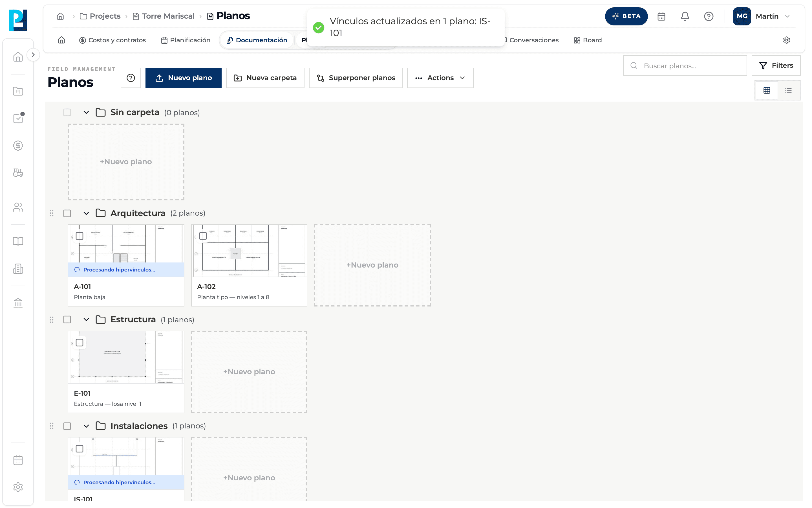This screenshot has height=508, width=812.
Task: Click Superponer planos button
Action: (x=356, y=78)
